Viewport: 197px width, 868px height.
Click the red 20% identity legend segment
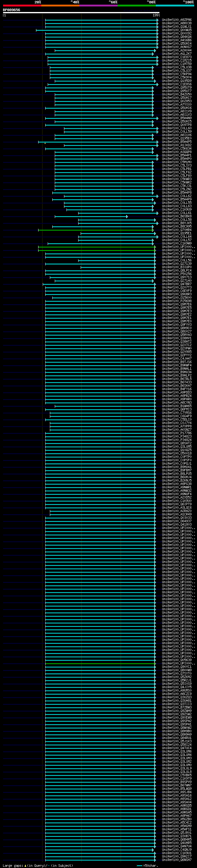pyautogui.click(x=22, y=6)
